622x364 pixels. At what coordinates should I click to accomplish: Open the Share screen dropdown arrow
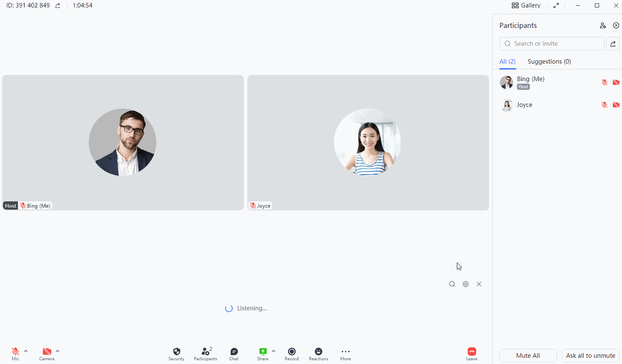[x=274, y=351]
